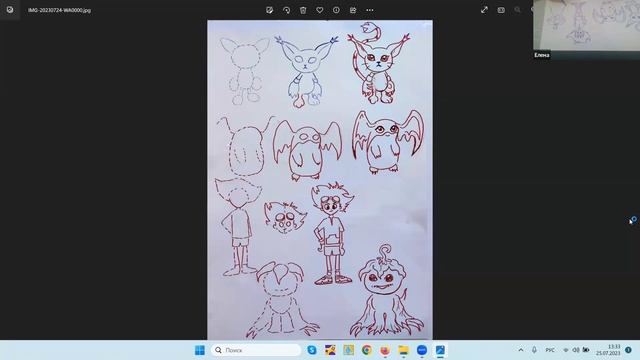Click the microphone tray icon
Image resolution: width=640 pixels, height=360 pixels.
click(x=534, y=350)
